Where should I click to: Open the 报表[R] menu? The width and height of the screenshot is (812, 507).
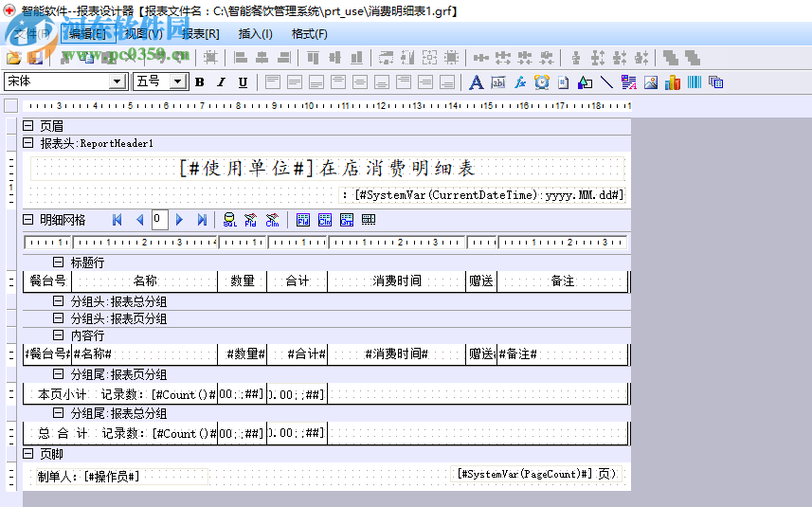(201, 34)
